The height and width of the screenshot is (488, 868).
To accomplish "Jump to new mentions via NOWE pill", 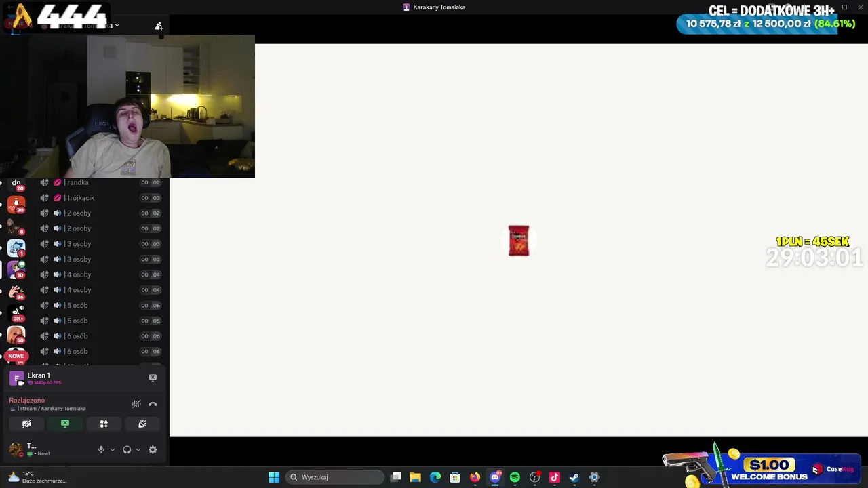I will tap(16, 356).
